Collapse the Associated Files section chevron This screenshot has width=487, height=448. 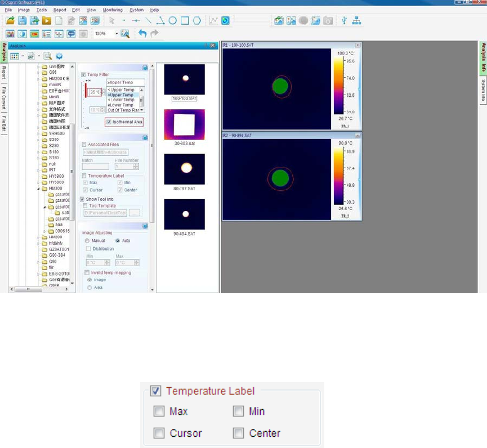click(145, 137)
